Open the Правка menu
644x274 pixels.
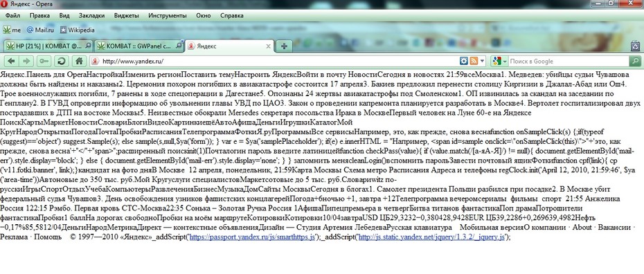pos(39,16)
